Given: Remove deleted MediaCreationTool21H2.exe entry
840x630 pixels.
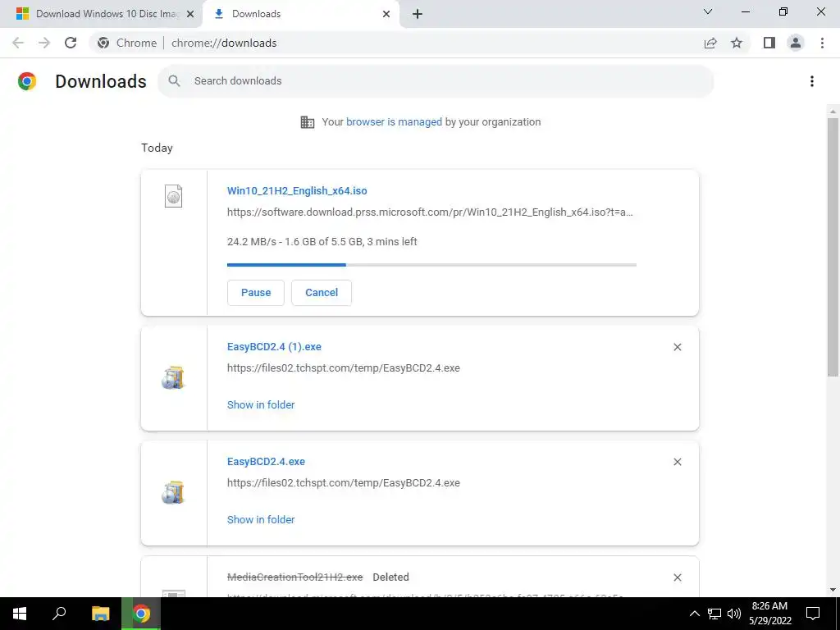Looking at the screenshot, I should click(677, 577).
